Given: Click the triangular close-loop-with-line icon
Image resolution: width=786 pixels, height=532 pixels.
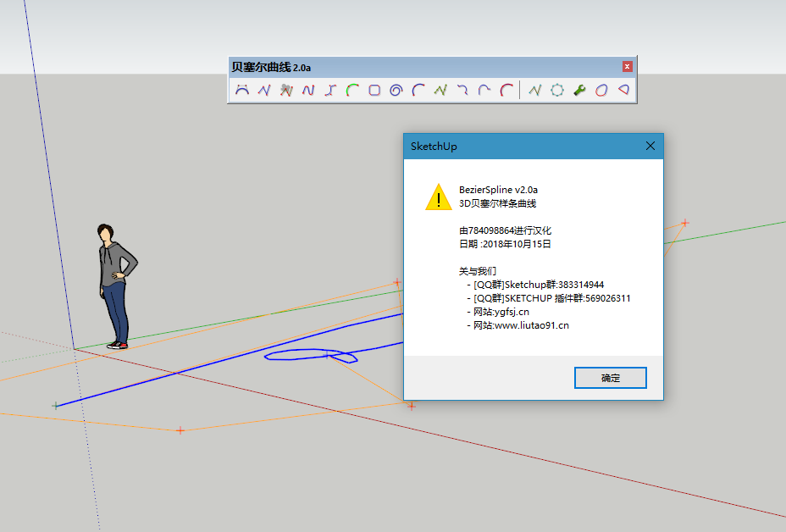Looking at the screenshot, I should click(623, 91).
